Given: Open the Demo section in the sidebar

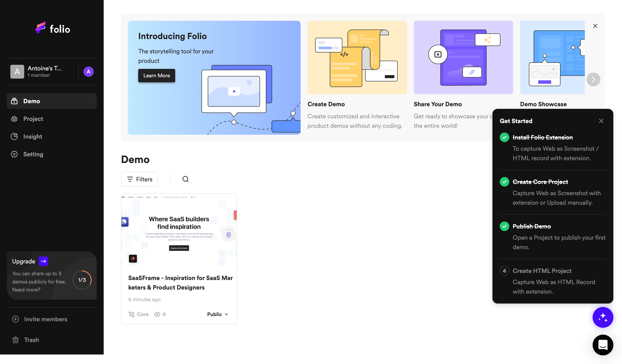Looking at the screenshot, I should point(52,101).
